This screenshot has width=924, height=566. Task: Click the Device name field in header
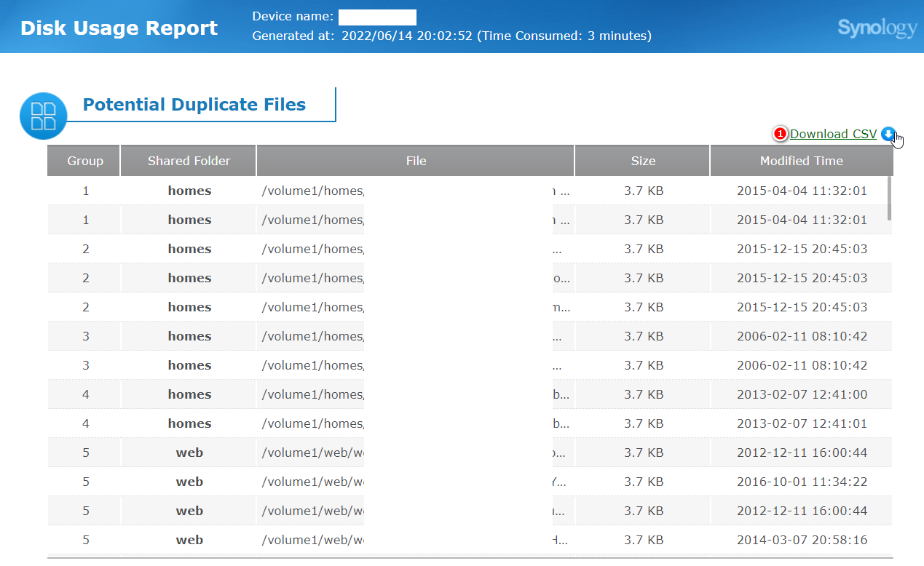[x=377, y=17]
